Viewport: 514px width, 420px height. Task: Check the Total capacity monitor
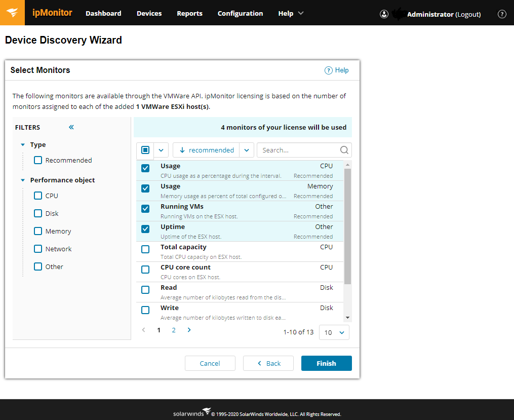click(145, 249)
